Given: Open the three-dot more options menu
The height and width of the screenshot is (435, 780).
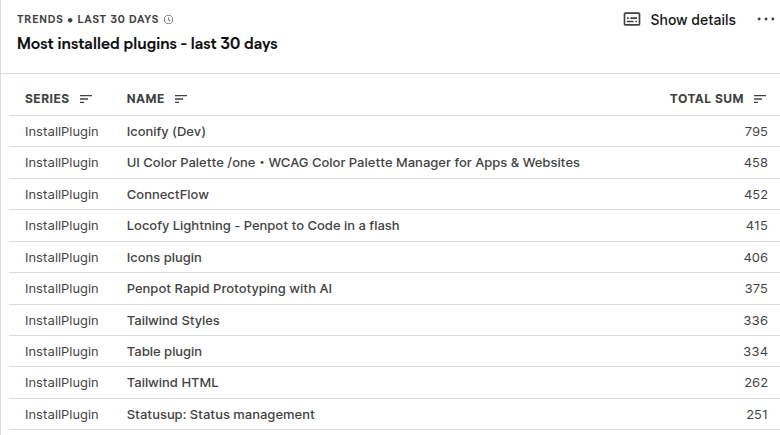Looking at the screenshot, I should [x=766, y=20].
